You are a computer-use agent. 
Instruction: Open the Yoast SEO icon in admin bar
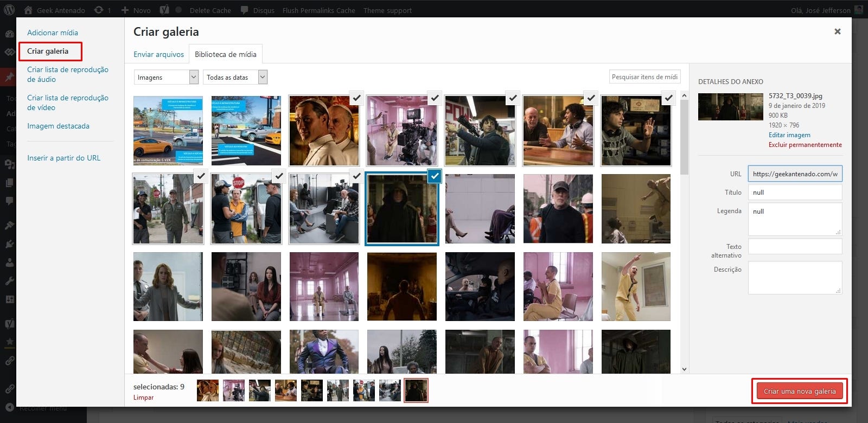point(164,10)
